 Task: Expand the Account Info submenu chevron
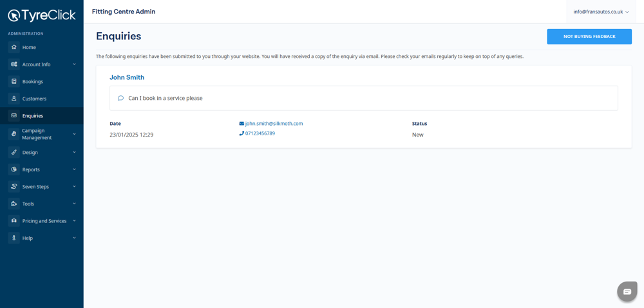click(x=74, y=64)
